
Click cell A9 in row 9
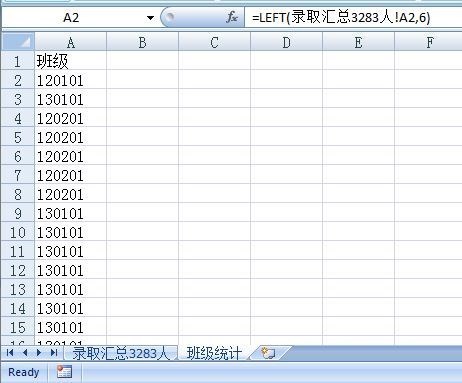(70, 213)
